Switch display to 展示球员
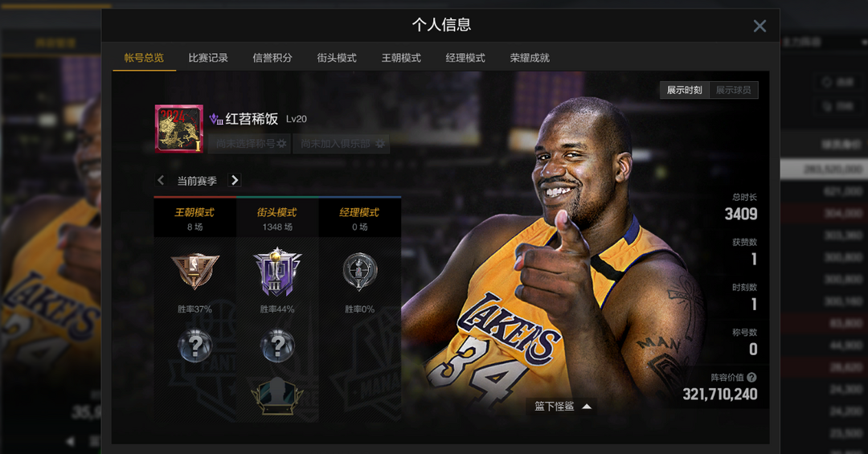 (x=733, y=90)
